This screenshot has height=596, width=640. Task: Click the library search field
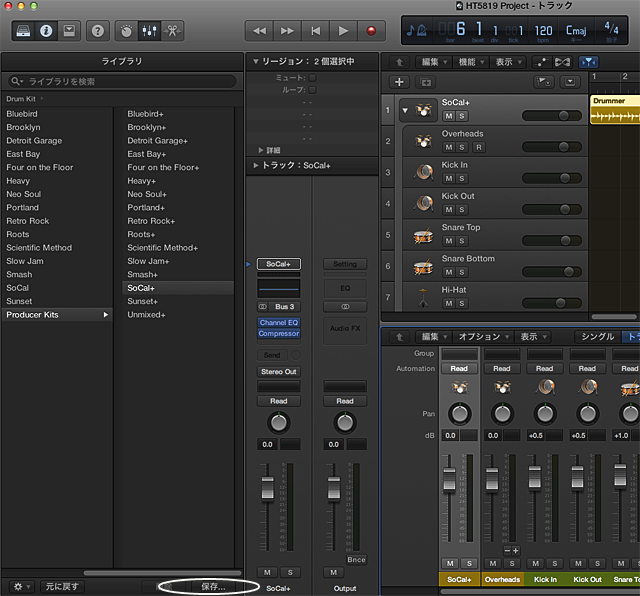pyautogui.click(x=122, y=82)
